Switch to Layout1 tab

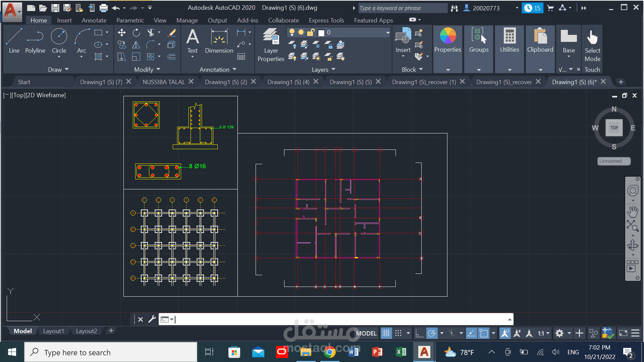tap(53, 331)
